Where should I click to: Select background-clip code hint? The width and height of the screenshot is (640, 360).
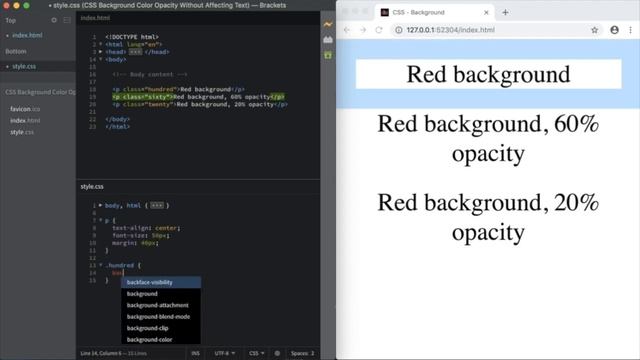point(161,328)
